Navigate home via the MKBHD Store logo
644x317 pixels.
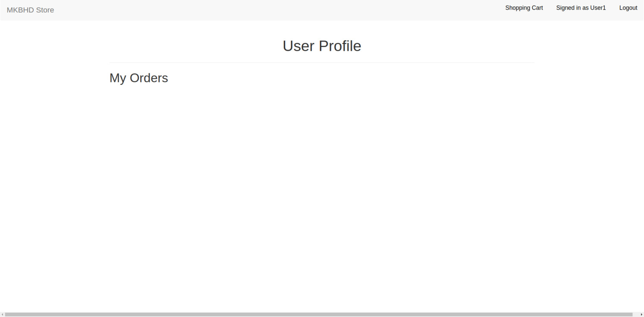coord(30,9)
